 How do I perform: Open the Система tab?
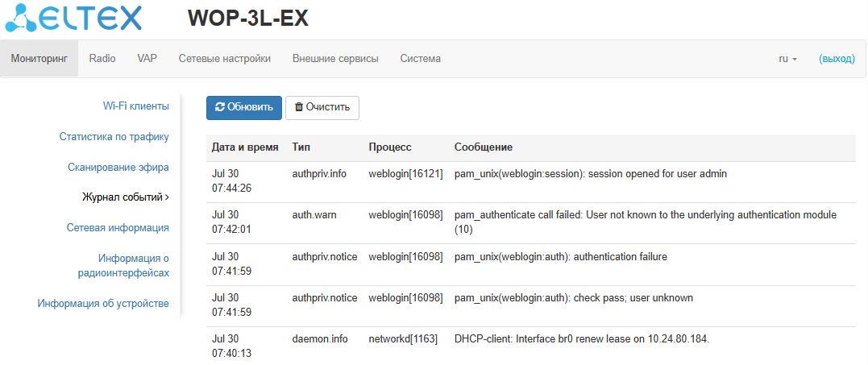[420, 59]
